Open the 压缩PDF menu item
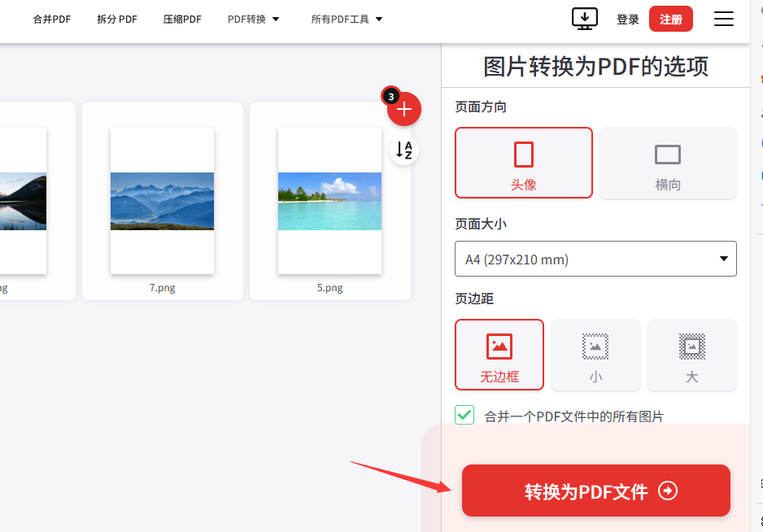This screenshot has height=532, width=763. click(x=182, y=20)
